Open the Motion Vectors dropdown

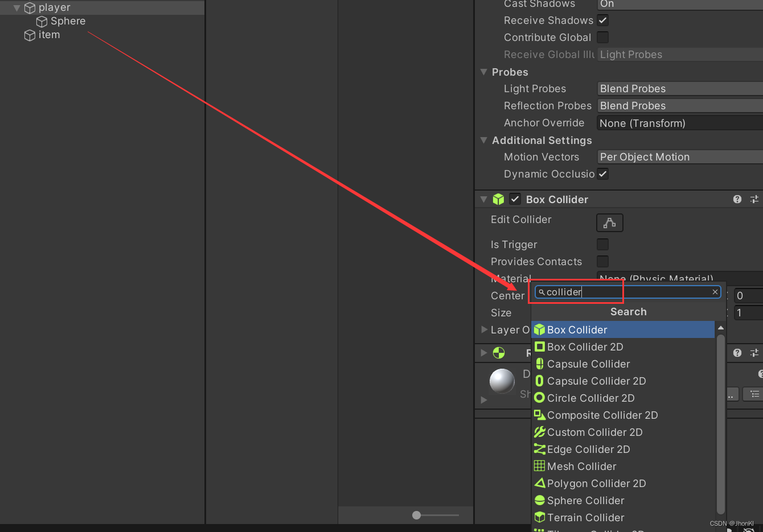[680, 157]
